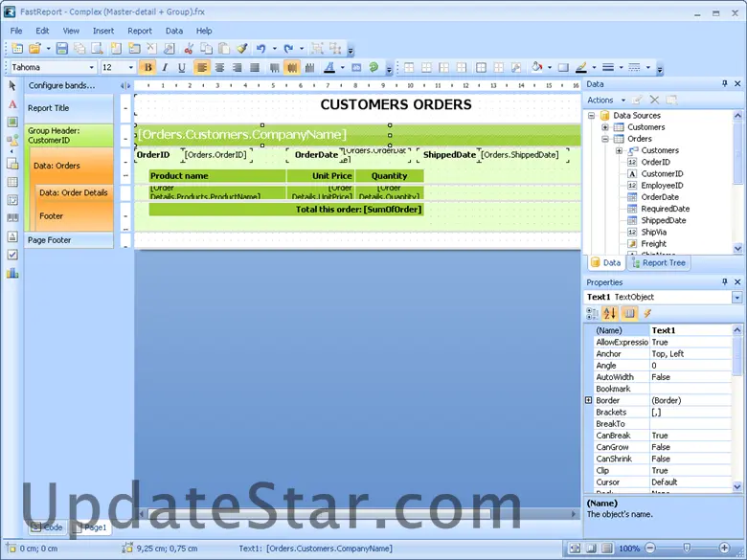The height and width of the screenshot is (560, 747).
Task: Open the Actions dropdown in Data panel
Action: (606, 100)
